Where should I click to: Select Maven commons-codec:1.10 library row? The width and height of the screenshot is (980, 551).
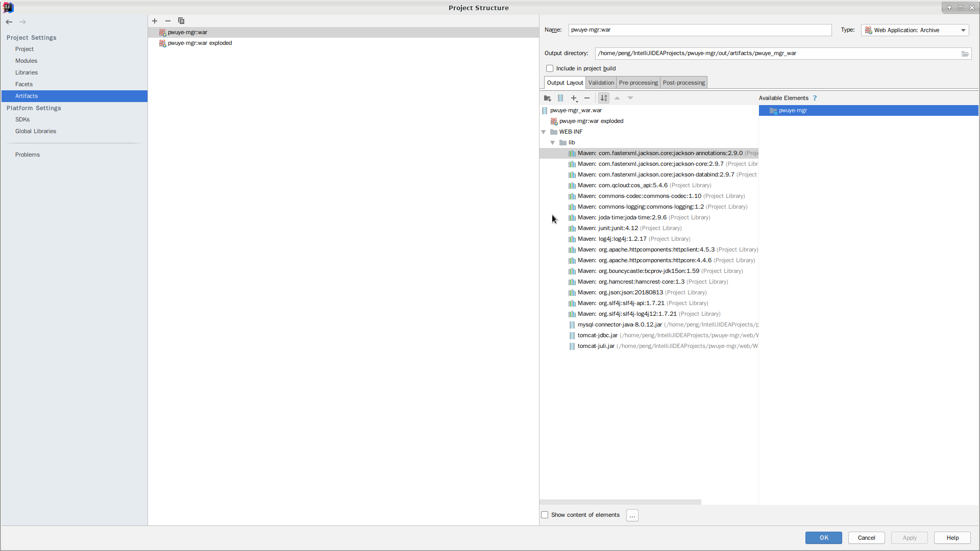[649, 196]
